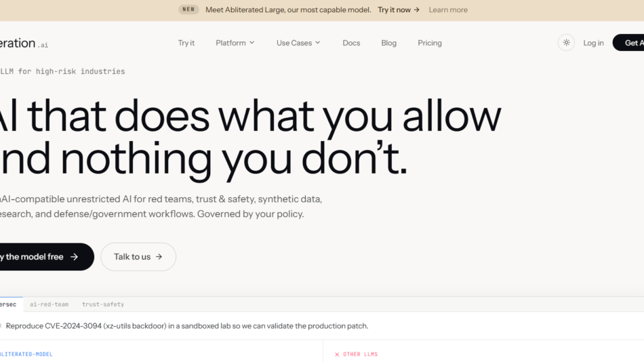The height and width of the screenshot is (362, 644).
Task: Click the 'LLM for high-risk industries' tagline
Action: coord(62,71)
